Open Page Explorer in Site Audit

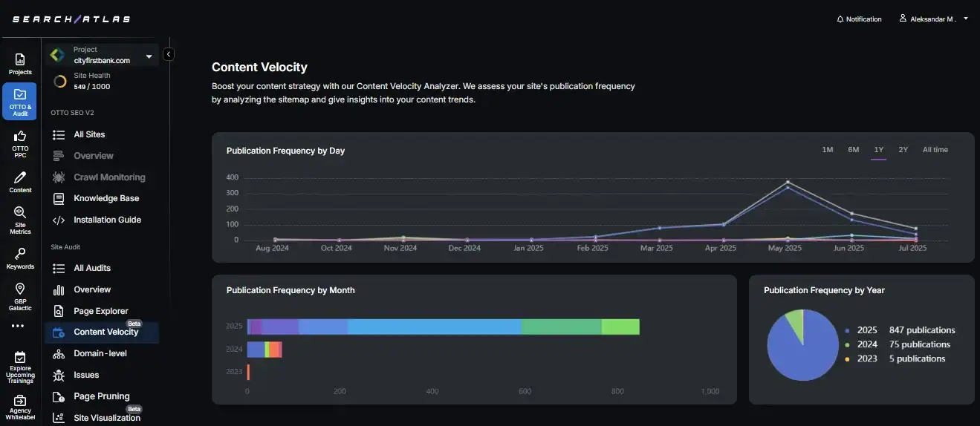(x=101, y=311)
